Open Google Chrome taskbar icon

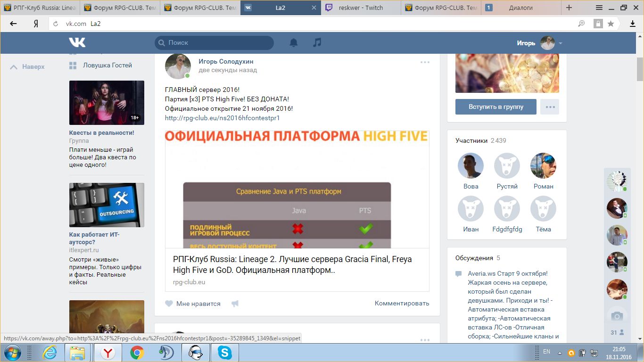tap(137, 353)
